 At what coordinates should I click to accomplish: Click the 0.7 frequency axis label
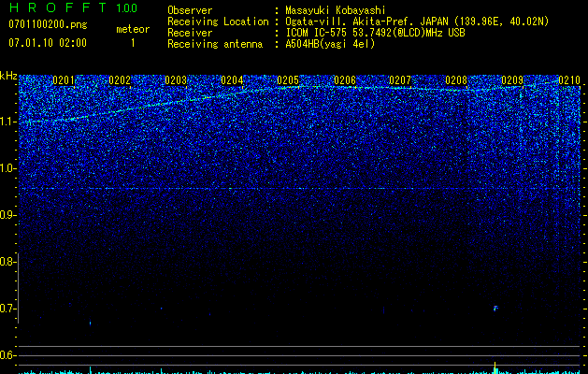coord(8,309)
